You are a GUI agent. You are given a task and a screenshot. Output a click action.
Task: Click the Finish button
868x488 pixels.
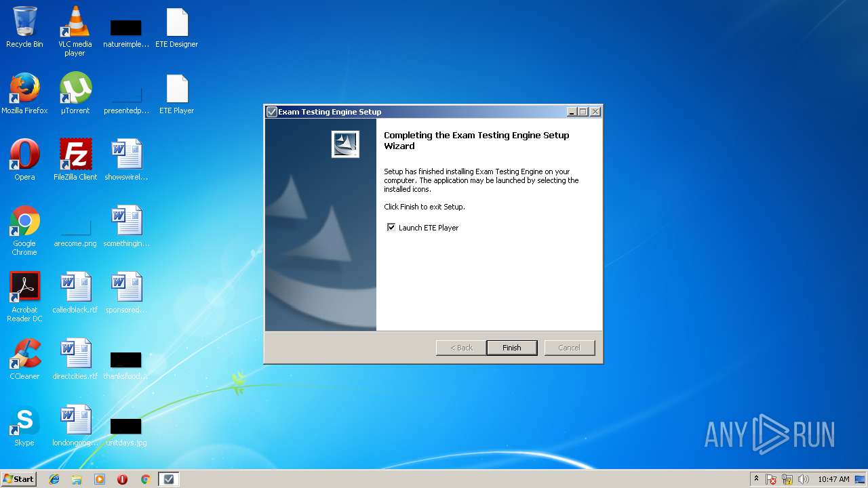point(512,348)
